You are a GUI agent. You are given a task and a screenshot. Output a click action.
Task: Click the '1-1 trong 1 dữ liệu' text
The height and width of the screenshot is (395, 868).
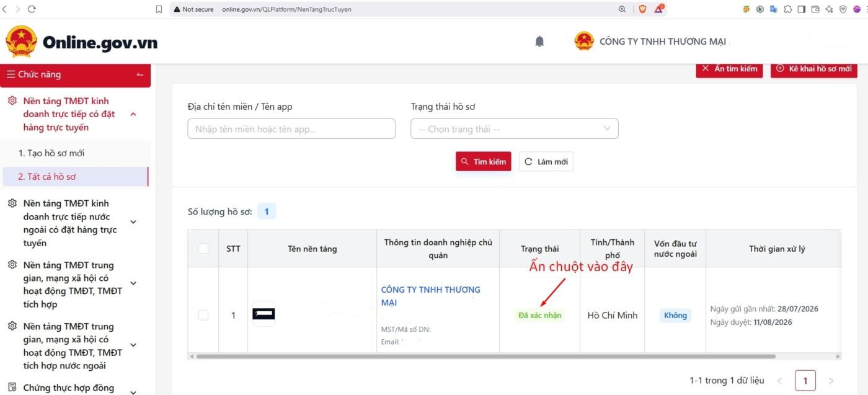click(727, 380)
